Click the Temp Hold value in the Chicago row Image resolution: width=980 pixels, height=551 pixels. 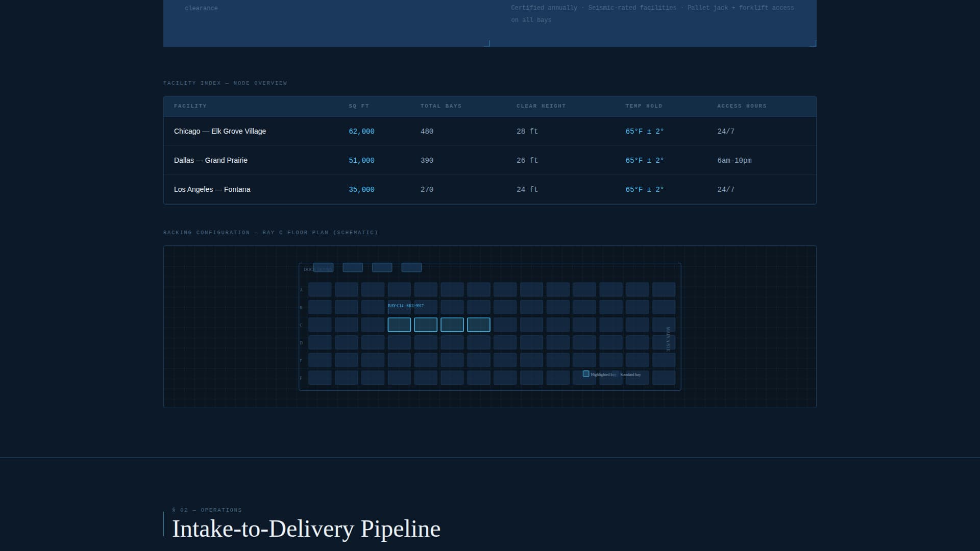[645, 132]
